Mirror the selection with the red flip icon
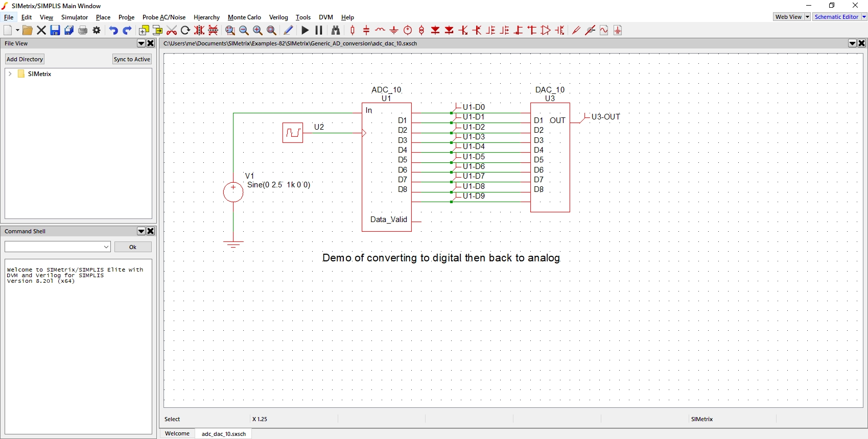The width and height of the screenshot is (868, 439). [x=199, y=30]
